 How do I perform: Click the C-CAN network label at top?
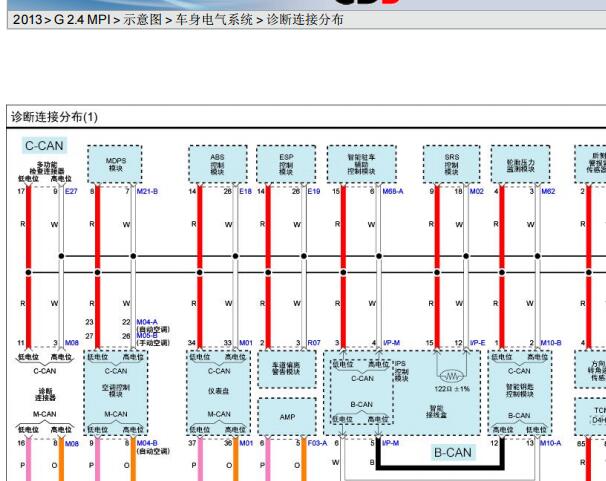click(44, 146)
